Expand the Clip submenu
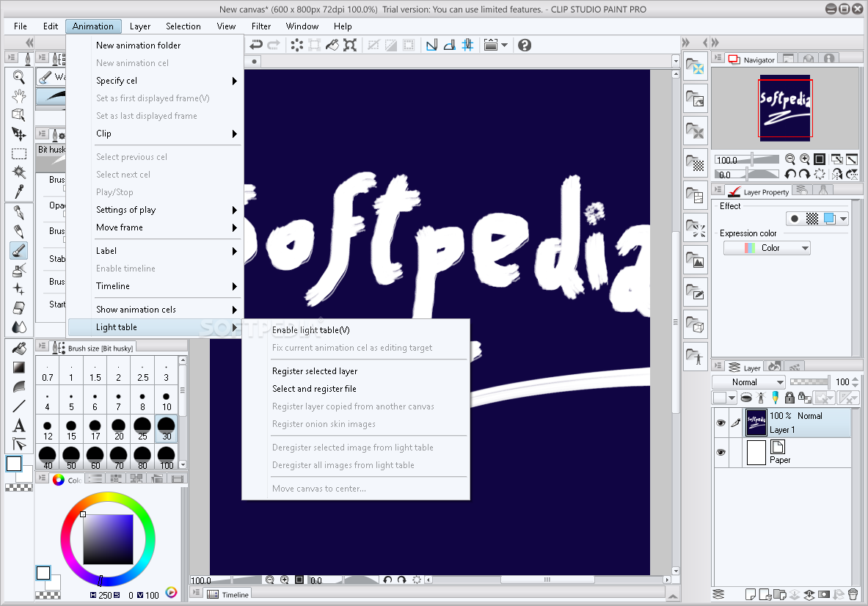 pyautogui.click(x=154, y=134)
